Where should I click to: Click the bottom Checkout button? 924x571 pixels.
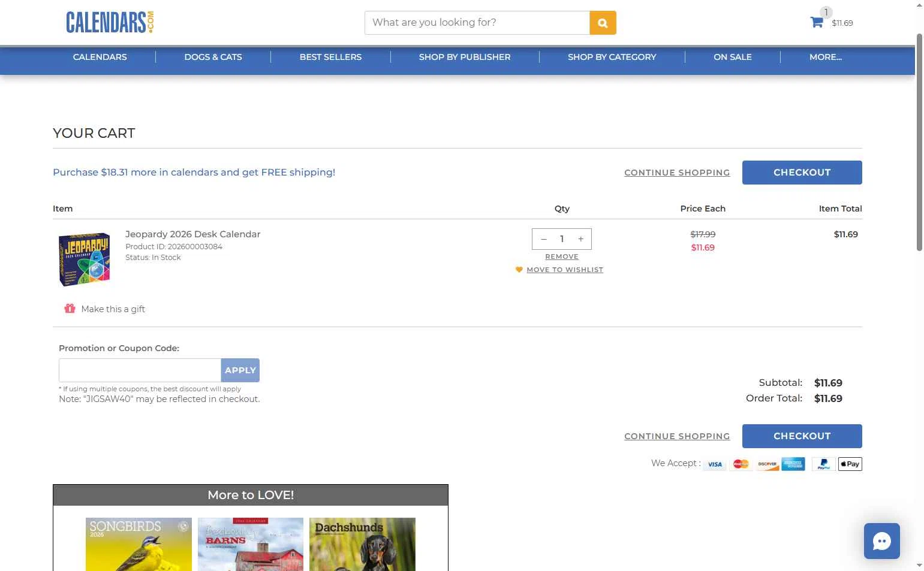point(802,436)
